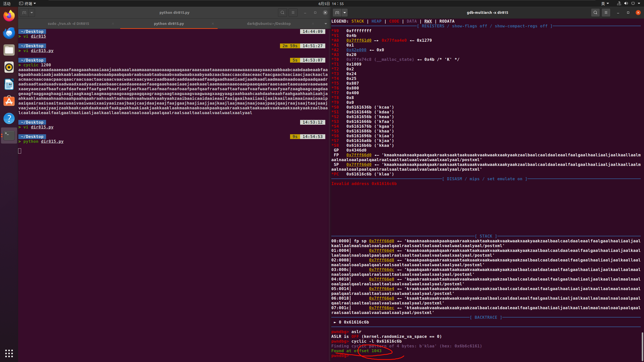
Task: Click new tab icon in gdb terminal
Action: click(x=337, y=13)
